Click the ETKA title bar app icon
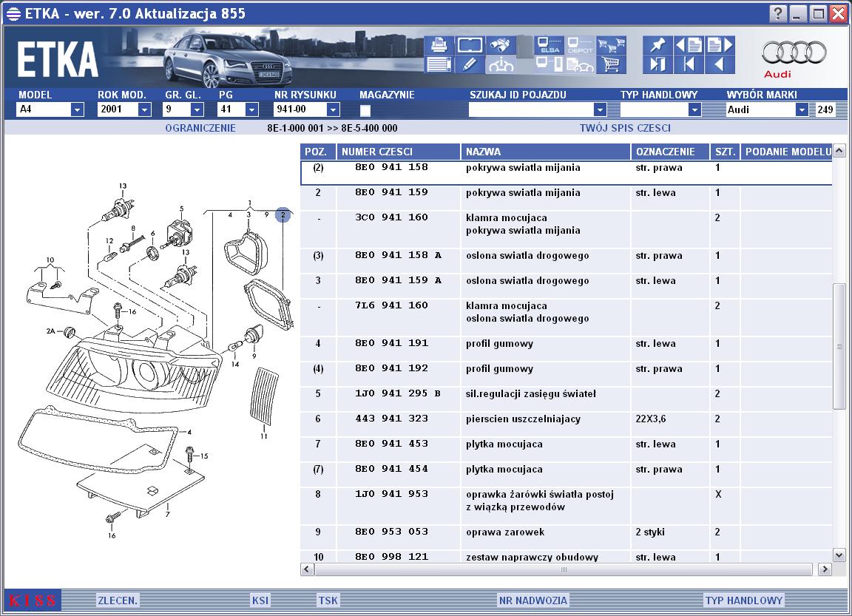 [x=13, y=13]
